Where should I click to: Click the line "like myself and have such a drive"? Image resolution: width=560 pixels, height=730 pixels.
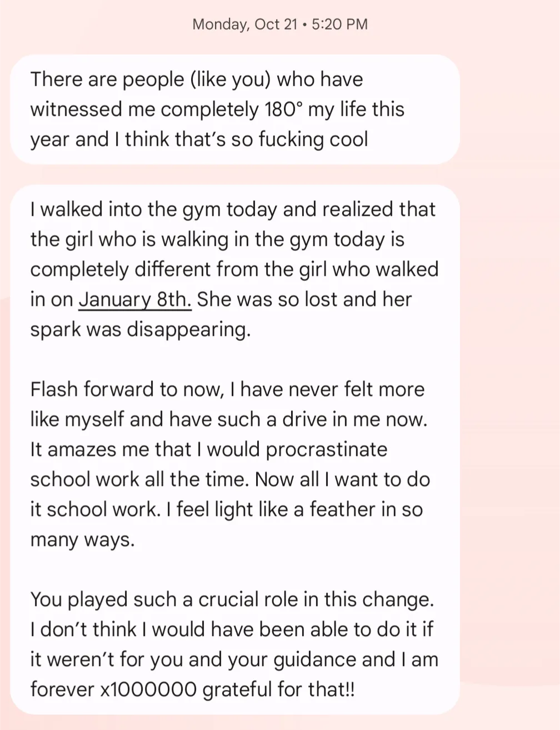coord(229,419)
